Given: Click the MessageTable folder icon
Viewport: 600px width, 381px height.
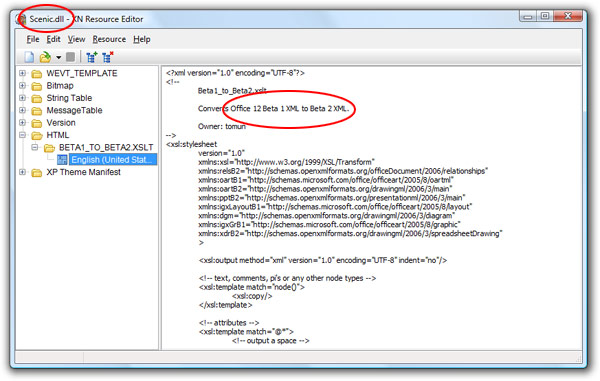Looking at the screenshot, I should point(37,111).
